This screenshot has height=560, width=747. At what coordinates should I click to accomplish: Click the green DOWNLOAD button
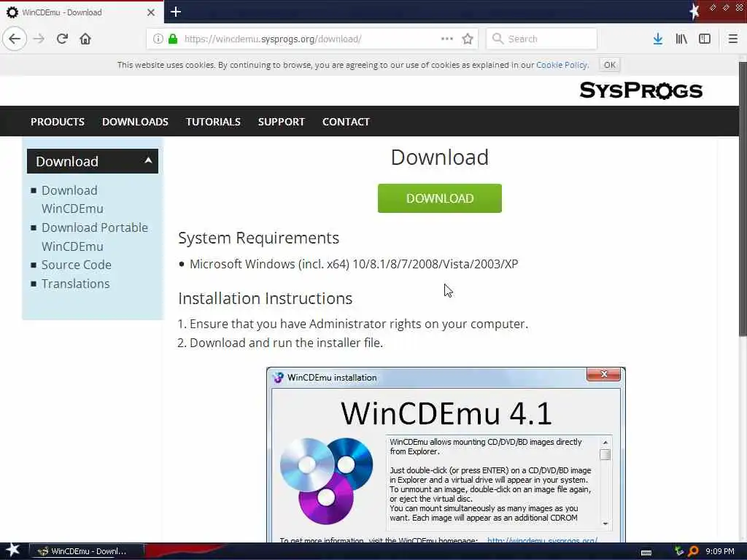pos(440,198)
